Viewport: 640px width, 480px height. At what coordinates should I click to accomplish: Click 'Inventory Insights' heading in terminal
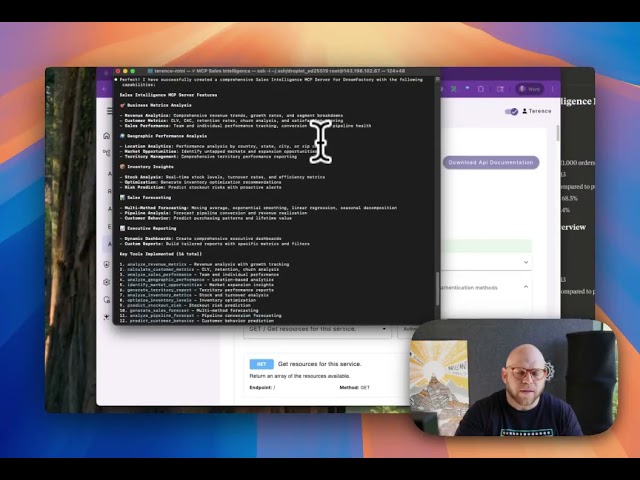(x=150, y=167)
